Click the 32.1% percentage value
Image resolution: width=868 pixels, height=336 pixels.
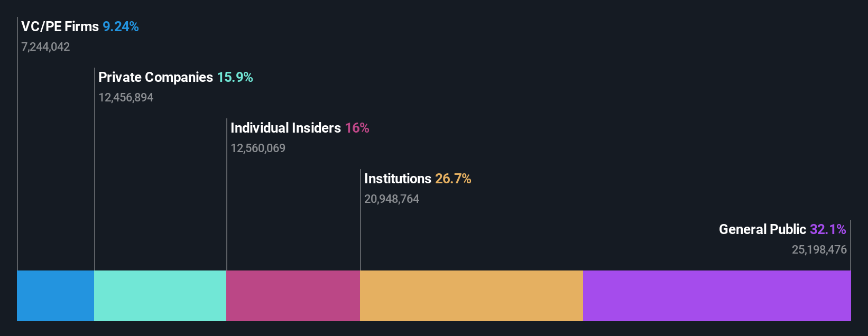pos(828,229)
